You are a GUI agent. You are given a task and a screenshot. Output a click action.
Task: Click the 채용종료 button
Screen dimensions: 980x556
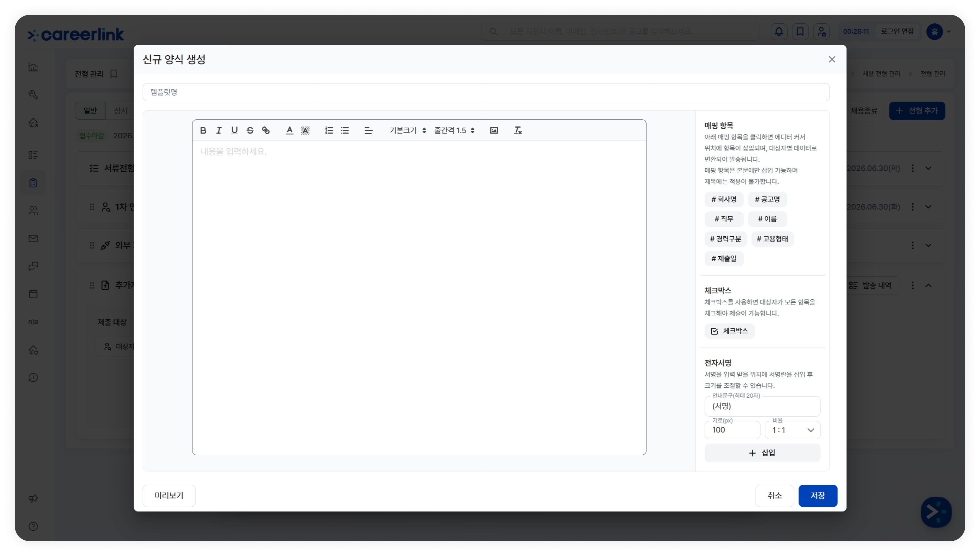pyautogui.click(x=863, y=111)
